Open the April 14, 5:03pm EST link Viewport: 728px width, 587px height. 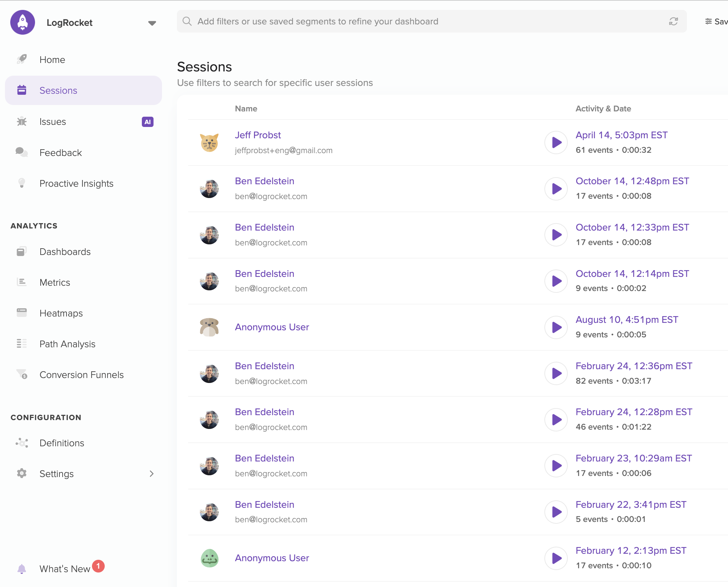coord(622,135)
